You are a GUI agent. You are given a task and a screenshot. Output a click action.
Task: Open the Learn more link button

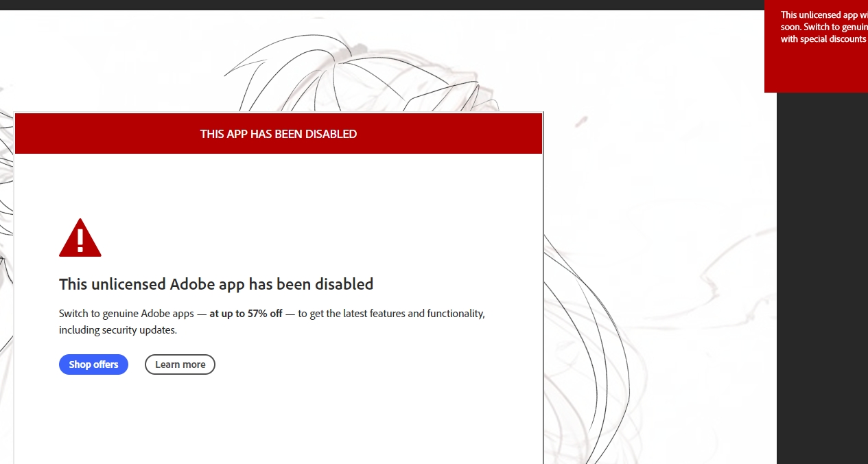(x=180, y=364)
